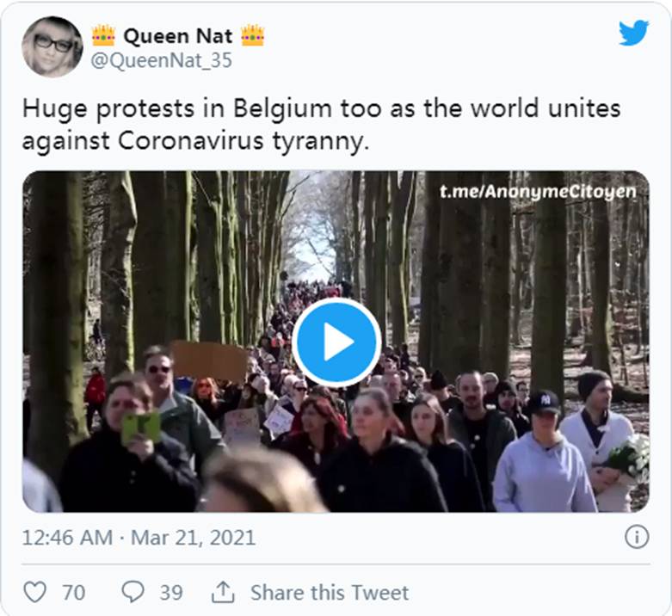Click the Queen Nat display name

tap(177, 35)
